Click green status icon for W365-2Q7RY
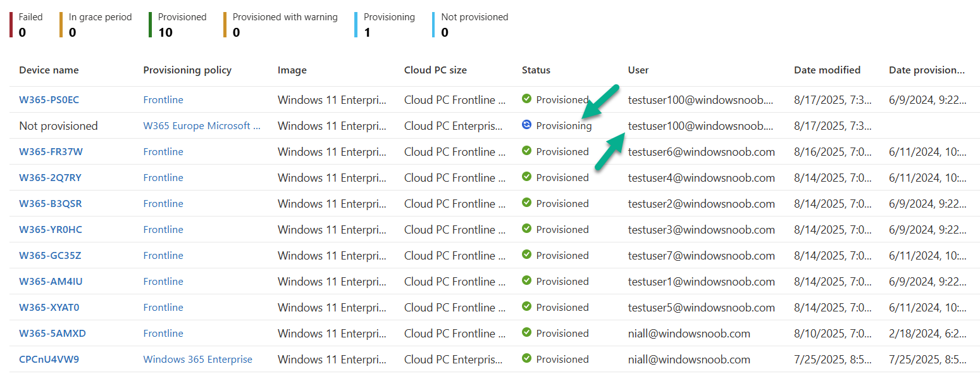Image resolution: width=980 pixels, height=383 pixels. click(x=526, y=177)
